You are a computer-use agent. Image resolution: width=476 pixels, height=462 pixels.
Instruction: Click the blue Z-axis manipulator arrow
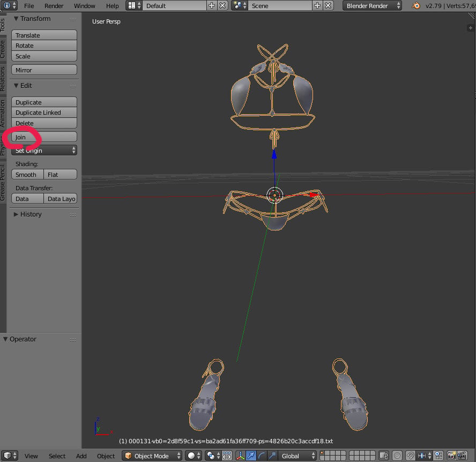click(x=274, y=154)
